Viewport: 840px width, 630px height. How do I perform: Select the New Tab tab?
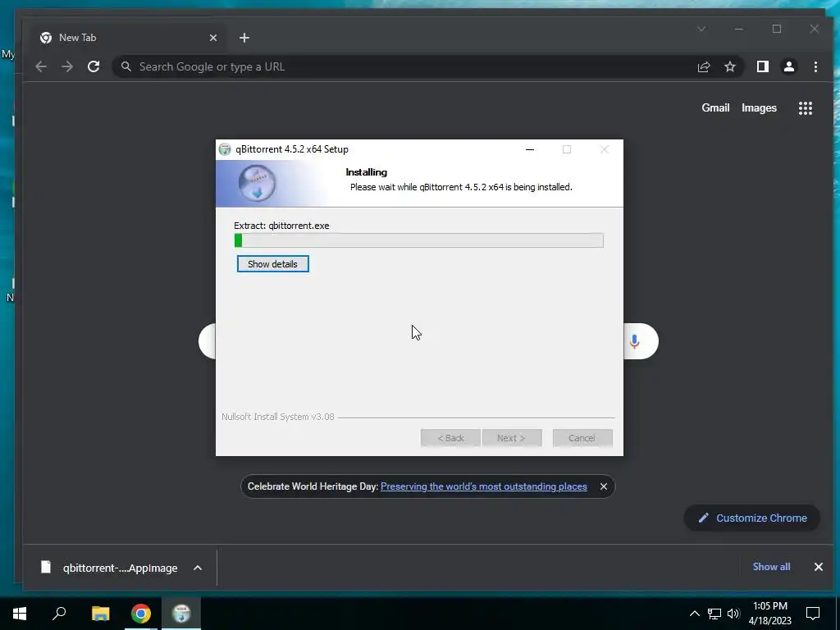click(x=129, y=38)
